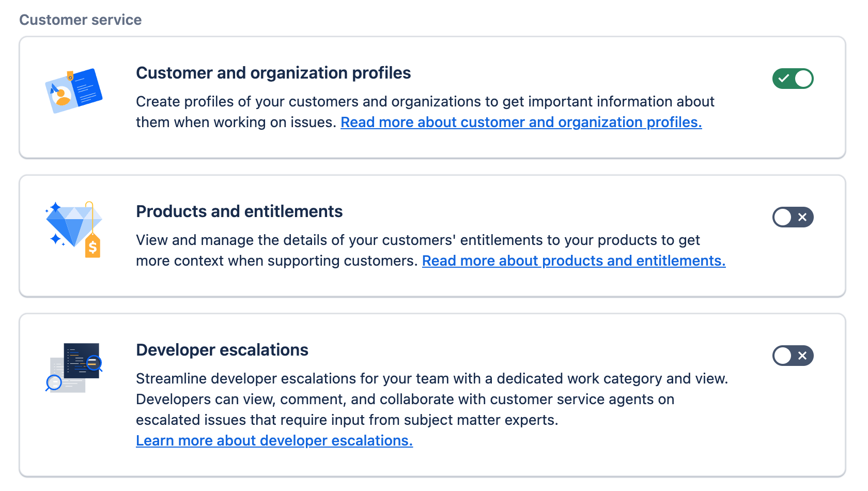Turn on the Developer escalations toggle

coord(793,356)
